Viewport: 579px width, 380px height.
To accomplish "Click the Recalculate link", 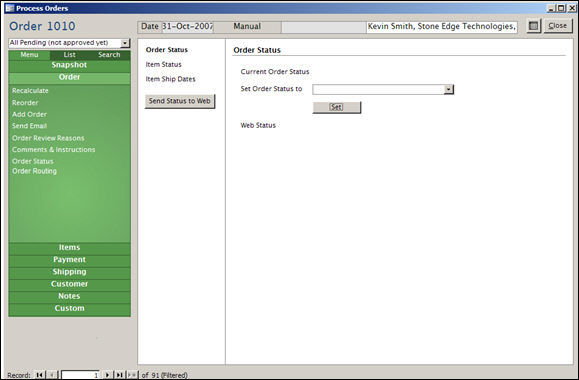I will [30, 91].
